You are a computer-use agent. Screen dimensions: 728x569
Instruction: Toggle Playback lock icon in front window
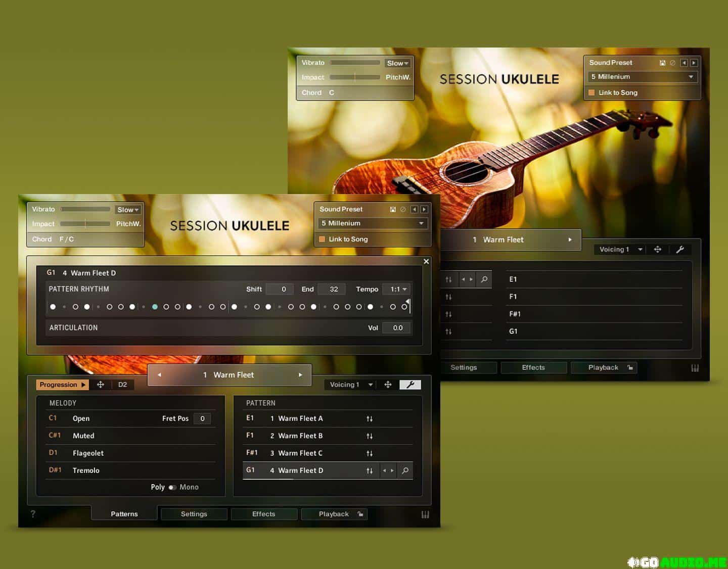(x=360, y=514)
